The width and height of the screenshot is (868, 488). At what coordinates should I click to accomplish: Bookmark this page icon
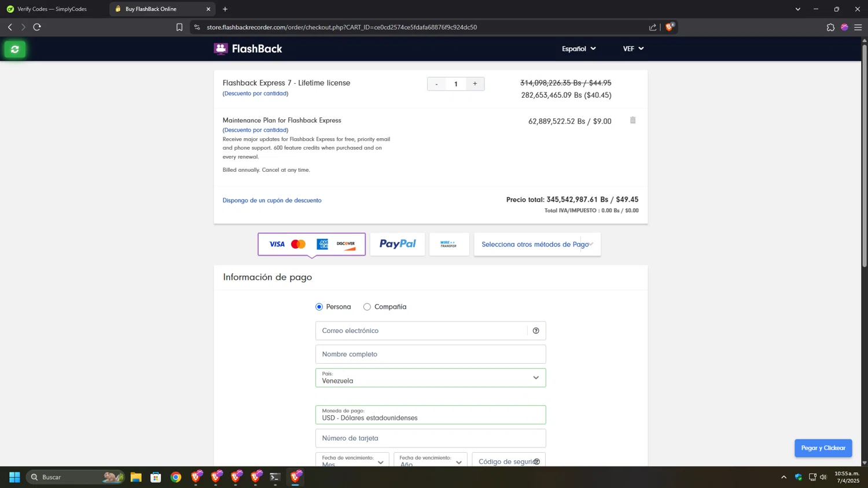(179, 27)
